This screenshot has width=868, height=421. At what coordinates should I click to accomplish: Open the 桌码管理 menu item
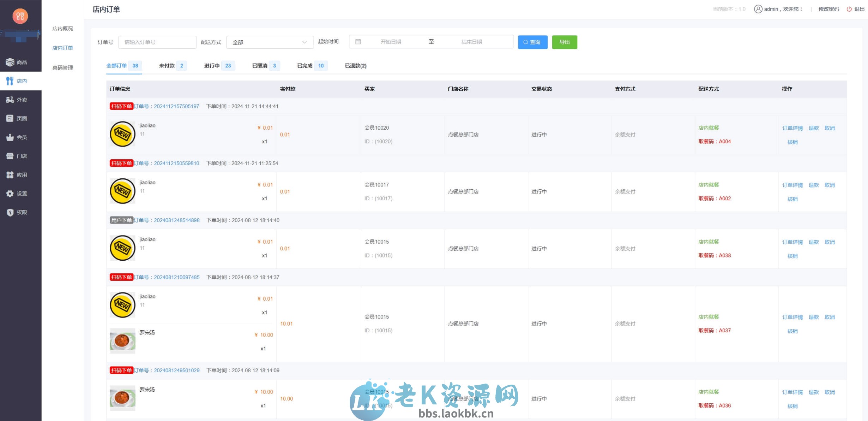coord(62,67)
